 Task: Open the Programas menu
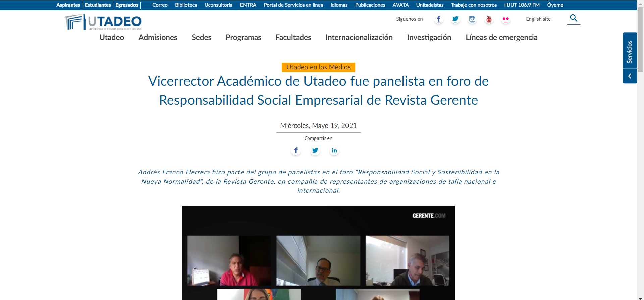tap(244, 37)
